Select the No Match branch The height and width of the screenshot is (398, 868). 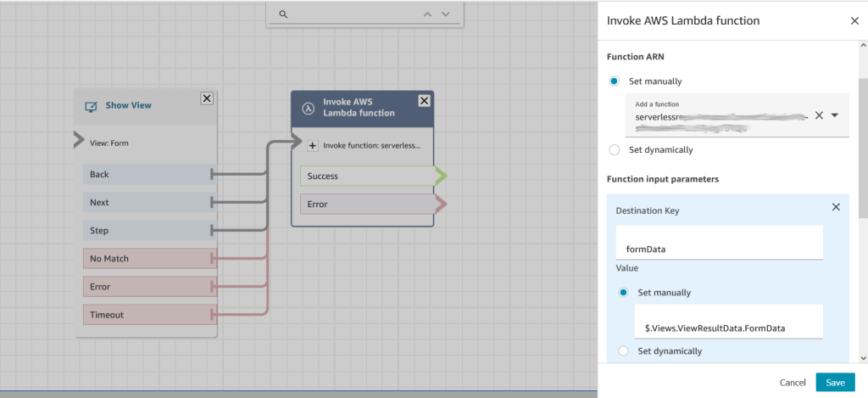[x=149, y=258]
